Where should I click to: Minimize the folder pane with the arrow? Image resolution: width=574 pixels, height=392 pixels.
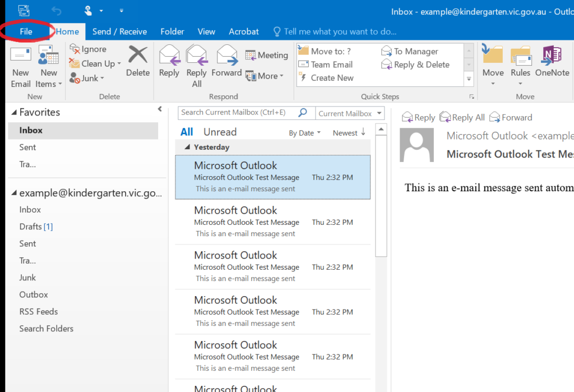(x=160, y=109)
